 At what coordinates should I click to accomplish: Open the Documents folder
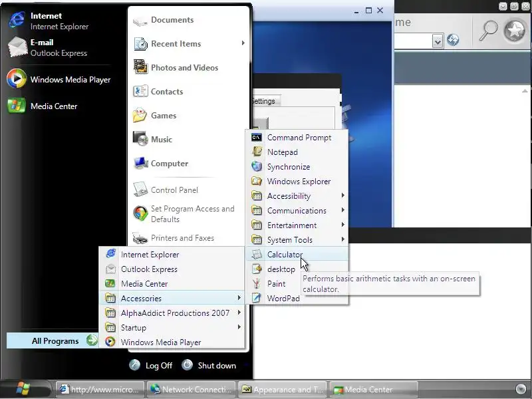163,20
